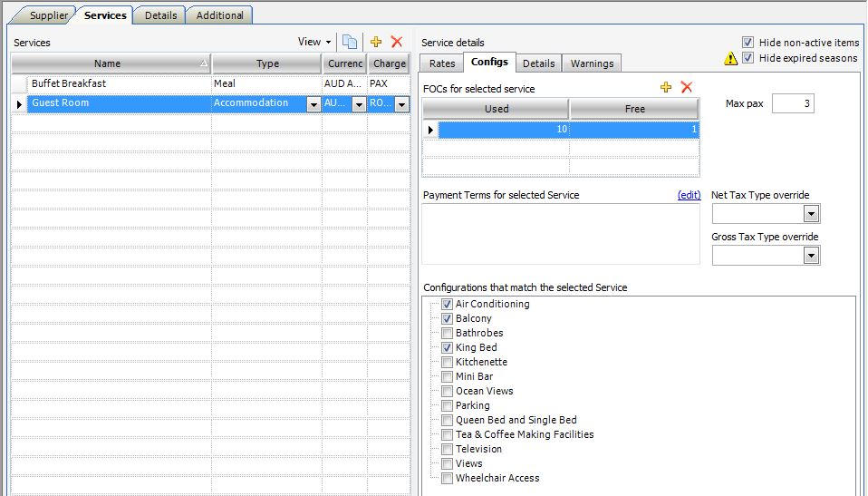Viewport: 868px width, 496px height.
Task: Expand Type dropdown for Guest Room
Action: pyautogui.click(x=313, y=104)
